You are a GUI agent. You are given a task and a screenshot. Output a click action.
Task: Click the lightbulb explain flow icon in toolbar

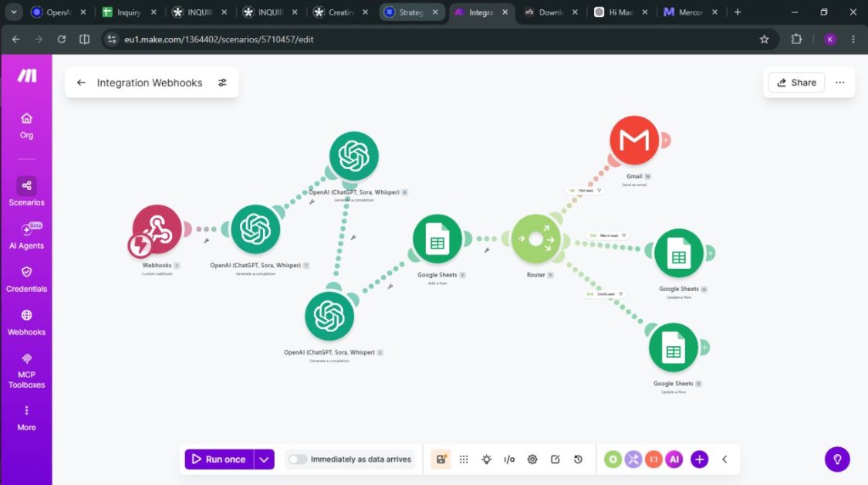487,460
